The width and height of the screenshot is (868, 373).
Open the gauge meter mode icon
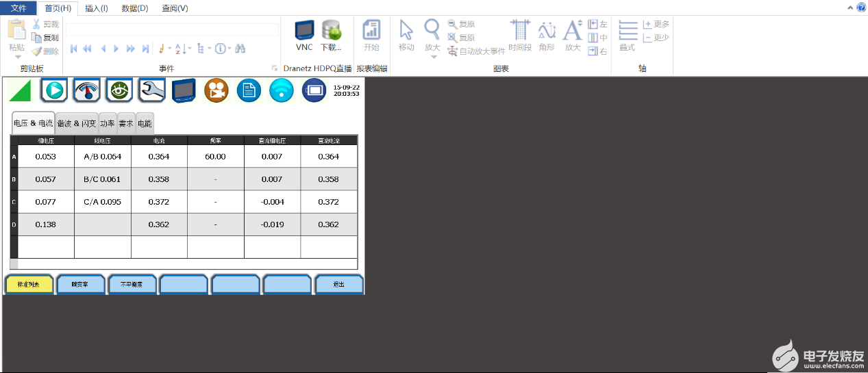tap(86, 90)
